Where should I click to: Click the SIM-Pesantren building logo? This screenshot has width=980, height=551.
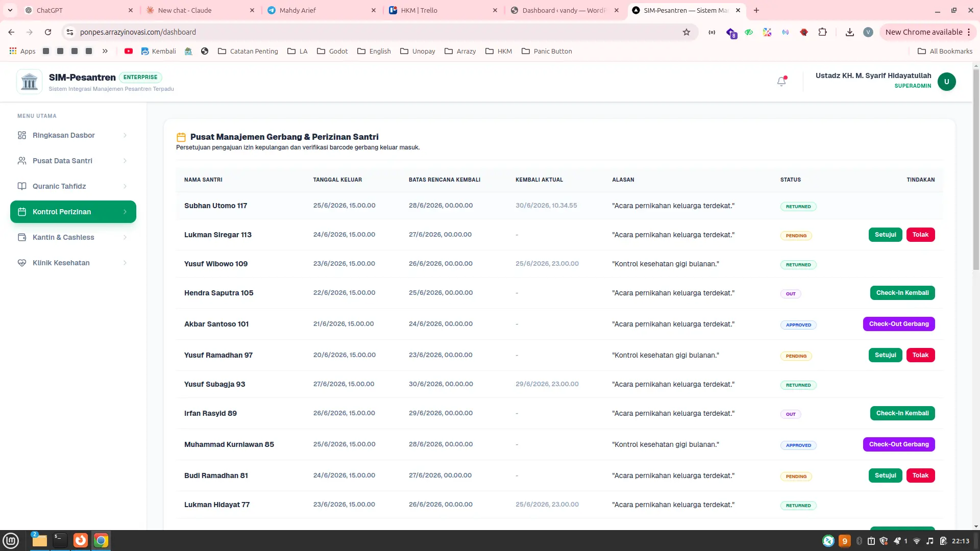[x=30, y=82]
